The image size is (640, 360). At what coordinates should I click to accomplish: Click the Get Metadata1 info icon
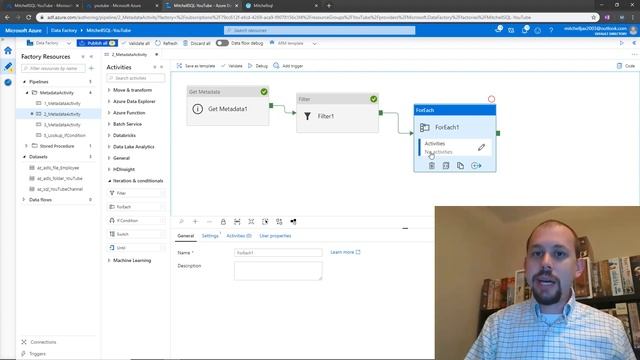(x=198, y=109)
